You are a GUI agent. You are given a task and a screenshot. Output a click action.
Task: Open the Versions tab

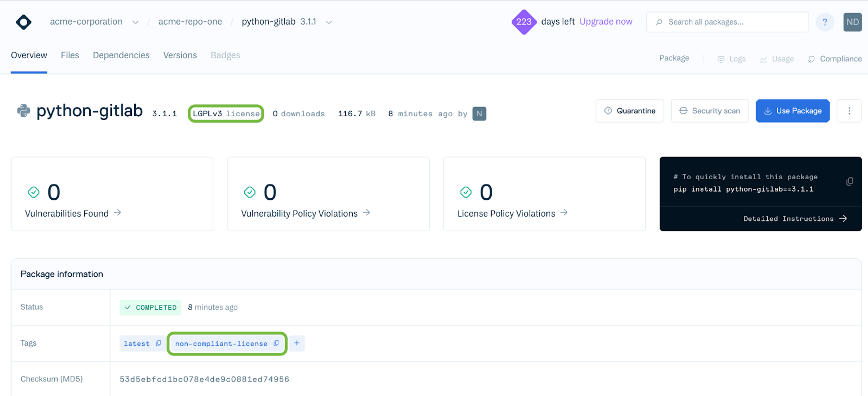[180, 55]
